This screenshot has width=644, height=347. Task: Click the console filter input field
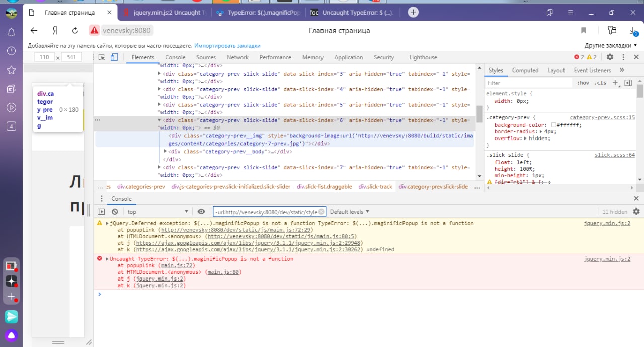click(270, 212)
